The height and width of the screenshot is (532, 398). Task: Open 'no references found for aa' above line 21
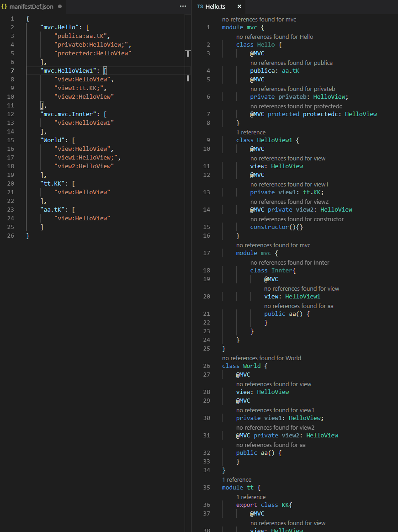pyautogui.click(x=298, y=306)
